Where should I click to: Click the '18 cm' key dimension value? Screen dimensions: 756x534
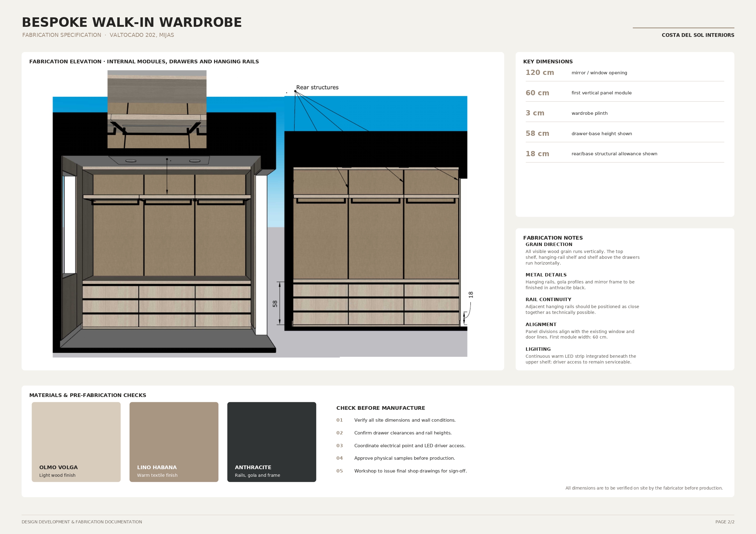click(x=537, y=154)
